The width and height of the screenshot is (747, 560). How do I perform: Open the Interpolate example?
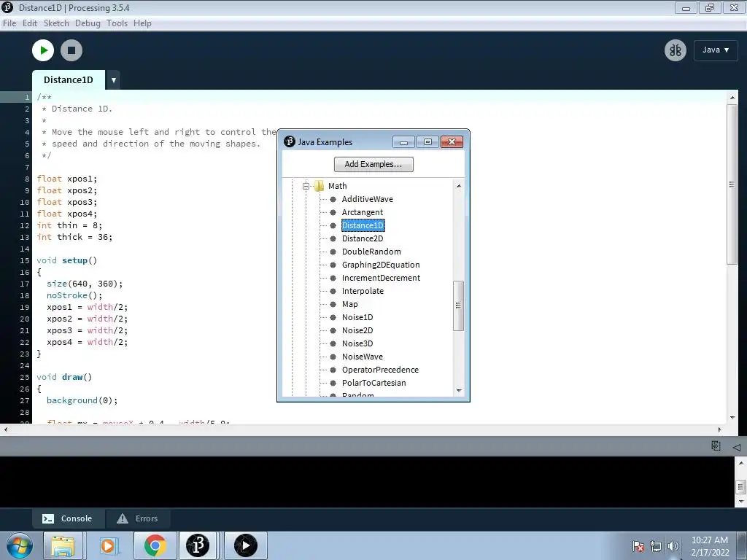[x=363, y=291]
